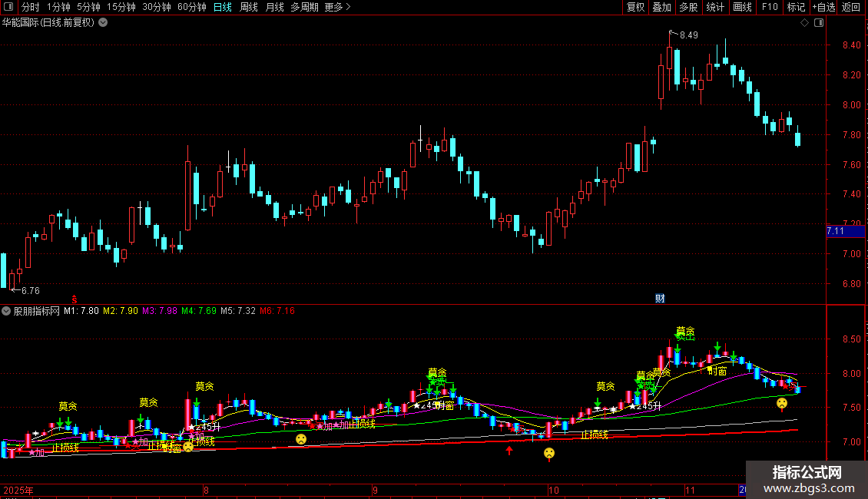The height and width of the screenshot is (499, 868).
Task: Click the M3: 7.98 indicator value
Action: coord(160,311)
